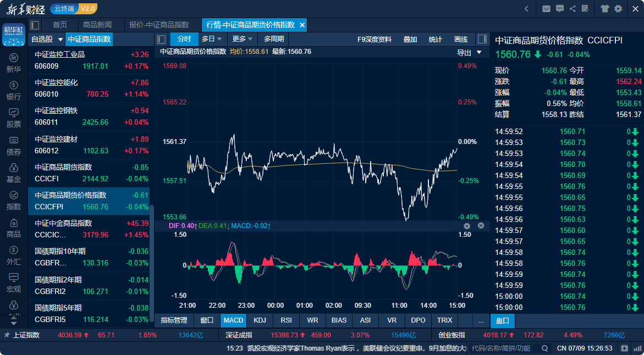The height and width of the screenshot is (355, 644).
Task: Select the KDJ indicator tab
Action: [x=260, y=320]
